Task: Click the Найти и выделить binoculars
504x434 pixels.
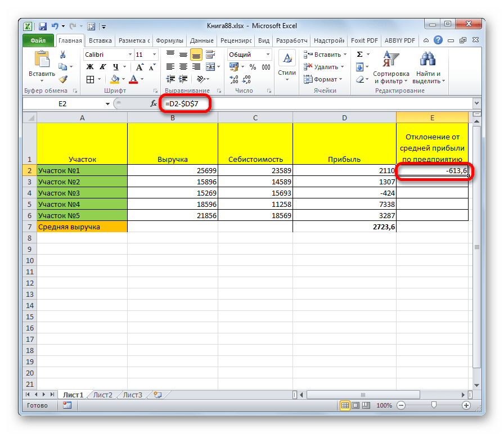Action: coord(429,67)
